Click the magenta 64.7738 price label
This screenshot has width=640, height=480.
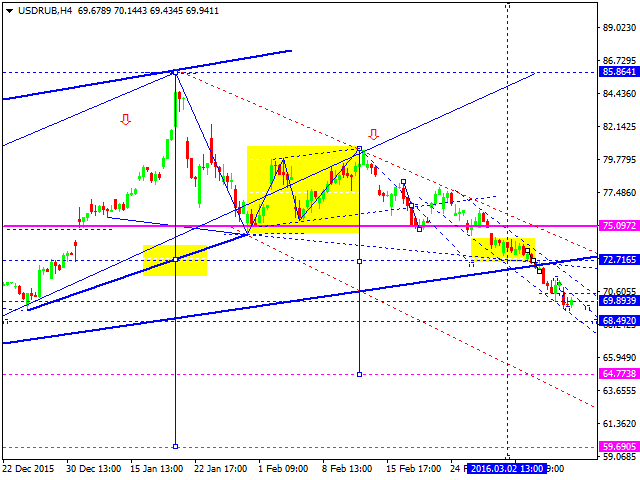click(620, 374)
